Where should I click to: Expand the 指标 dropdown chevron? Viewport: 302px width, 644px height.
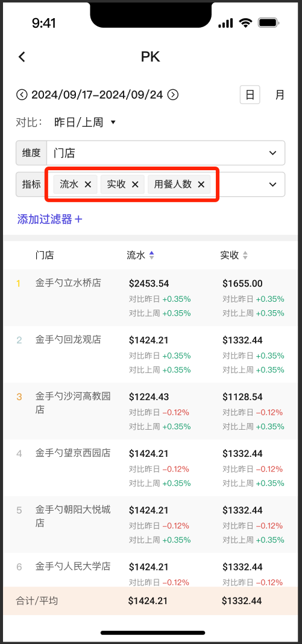[272, 185]
